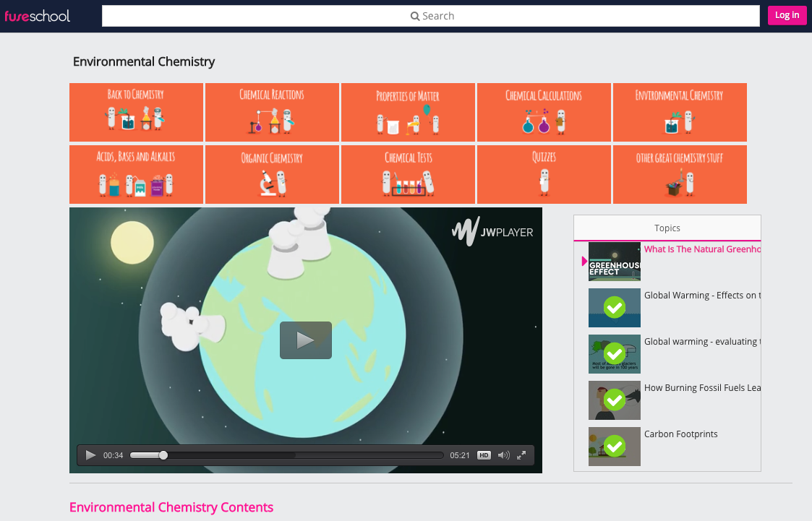Open the Acids, Bases and Alkalis section
Image resolution: width=812 pixels, height=521 pixels.
point(136,174)
